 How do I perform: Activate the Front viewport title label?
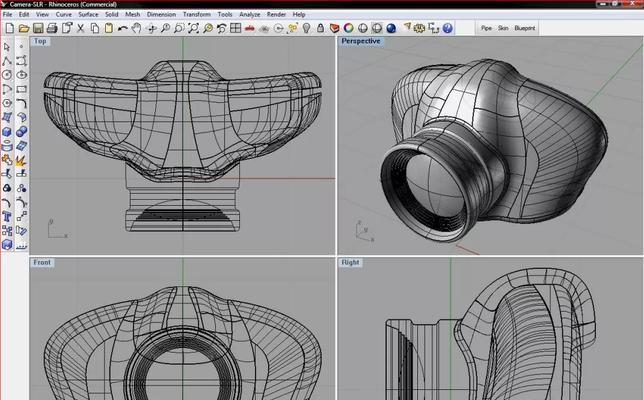pos(42,262)
